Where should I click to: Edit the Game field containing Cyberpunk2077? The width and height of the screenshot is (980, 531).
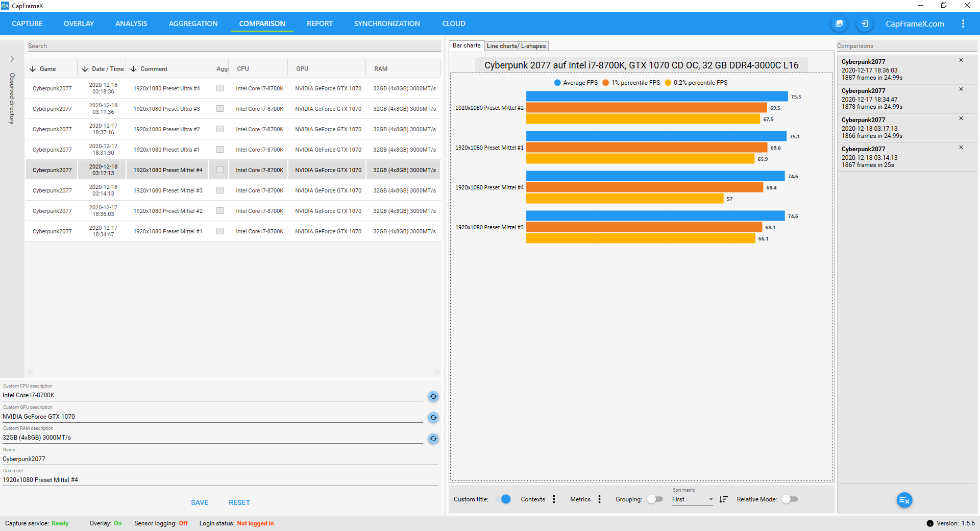pyautogui.click(x=220, y=459)
